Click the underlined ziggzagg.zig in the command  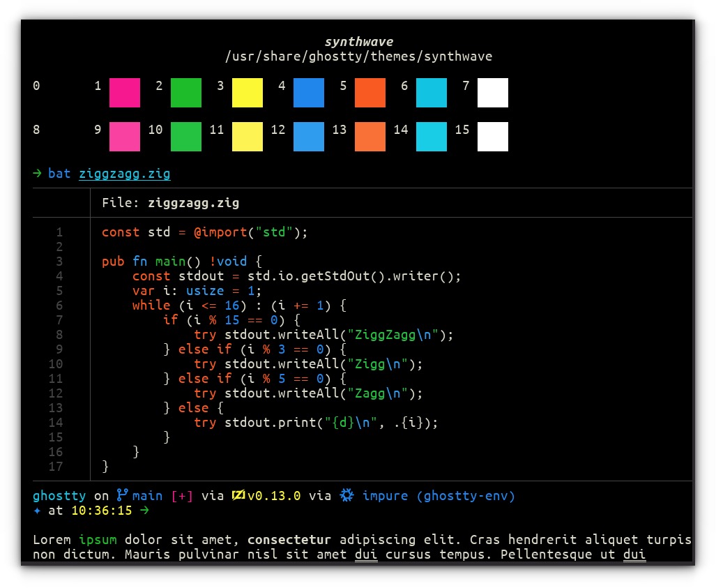click(x=125, y=174)
